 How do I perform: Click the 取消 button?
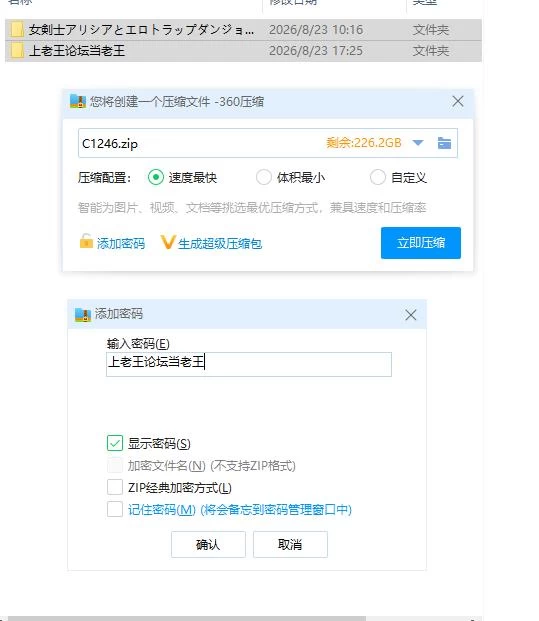tap(290, 545)
